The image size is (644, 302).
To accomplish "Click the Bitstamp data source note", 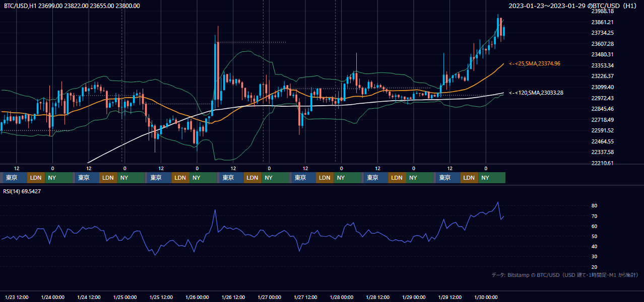I will click(x=564, y=275).
